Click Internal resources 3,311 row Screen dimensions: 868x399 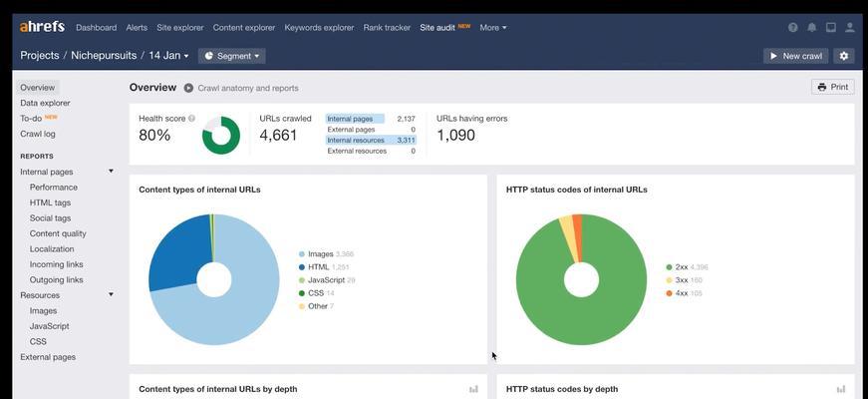click(x=371, y=141)
